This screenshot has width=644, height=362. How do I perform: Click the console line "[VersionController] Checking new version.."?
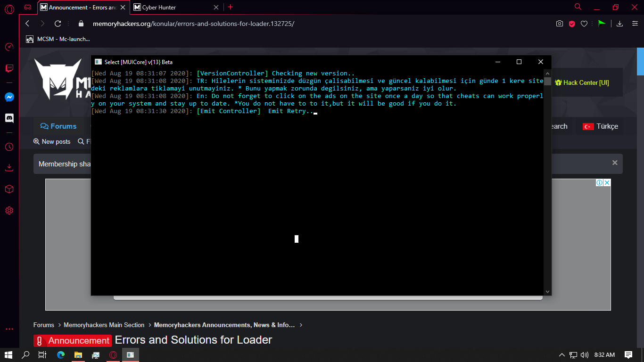tap(276, 73)
